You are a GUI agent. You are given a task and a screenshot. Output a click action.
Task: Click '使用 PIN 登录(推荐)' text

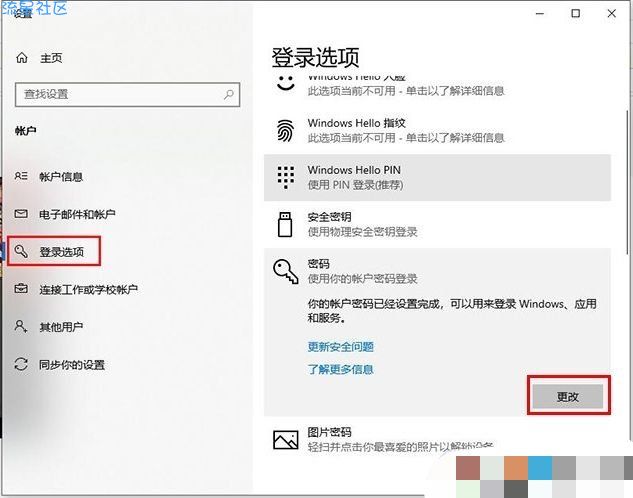(355, 185)
